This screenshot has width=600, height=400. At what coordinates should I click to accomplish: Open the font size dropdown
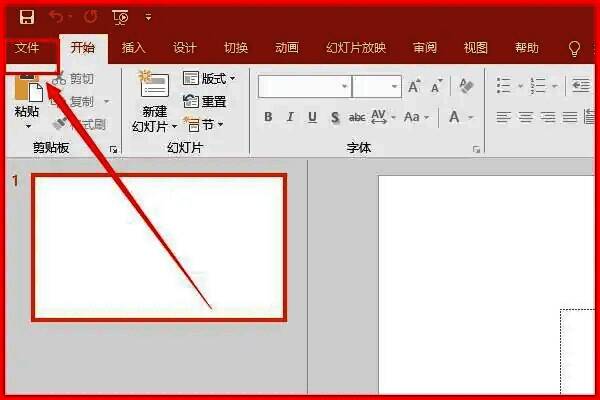click(x=394, y=87)
